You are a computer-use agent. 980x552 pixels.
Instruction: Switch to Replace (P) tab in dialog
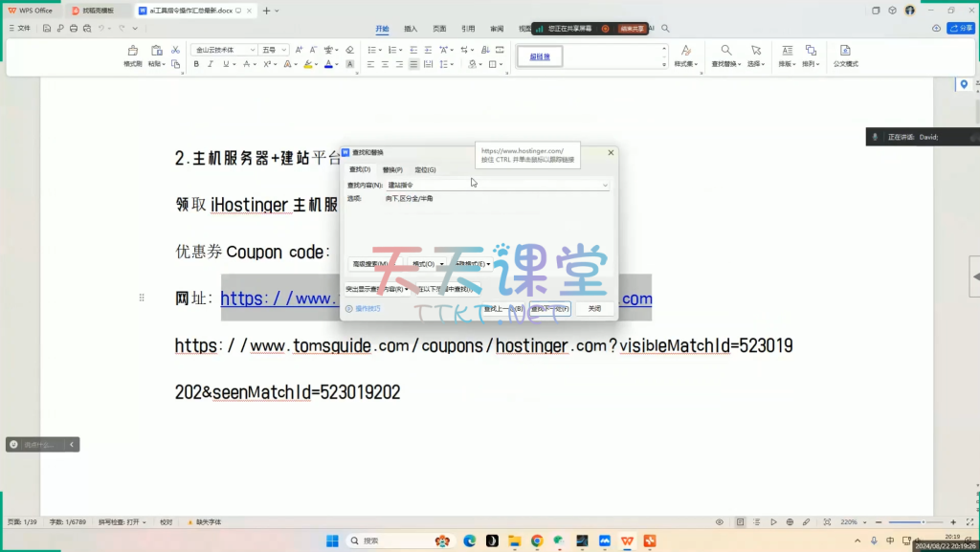[x=392, y=169]
